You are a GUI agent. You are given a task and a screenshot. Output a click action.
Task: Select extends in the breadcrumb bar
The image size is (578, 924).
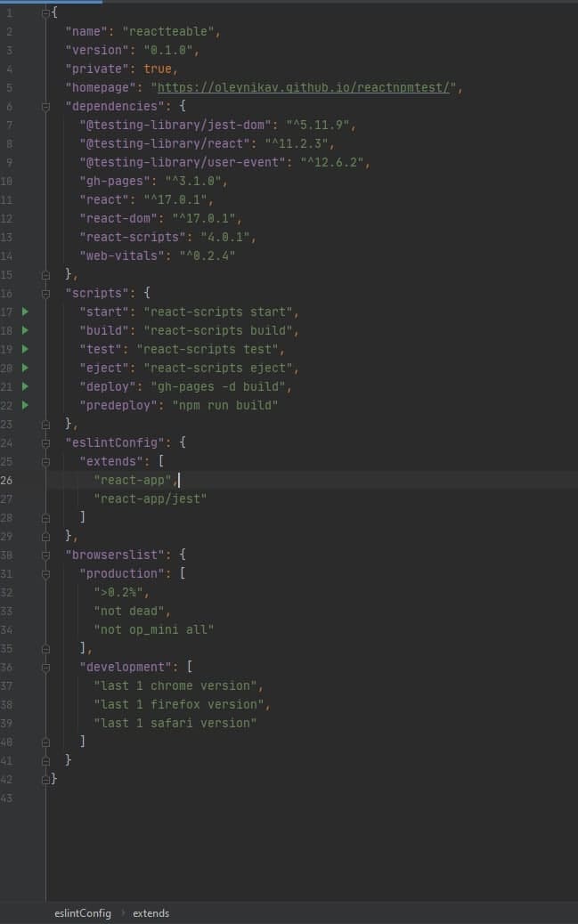pyautogui.click(x=151, y=913)
